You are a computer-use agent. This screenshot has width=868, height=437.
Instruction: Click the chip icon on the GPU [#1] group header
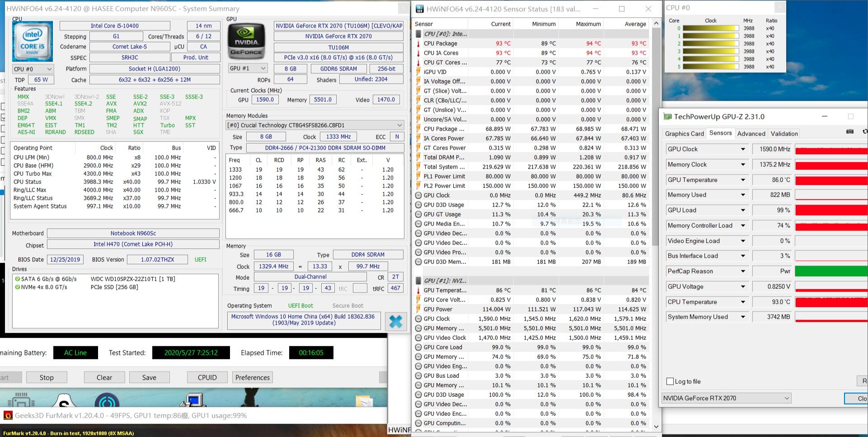[x=418, y=281]
